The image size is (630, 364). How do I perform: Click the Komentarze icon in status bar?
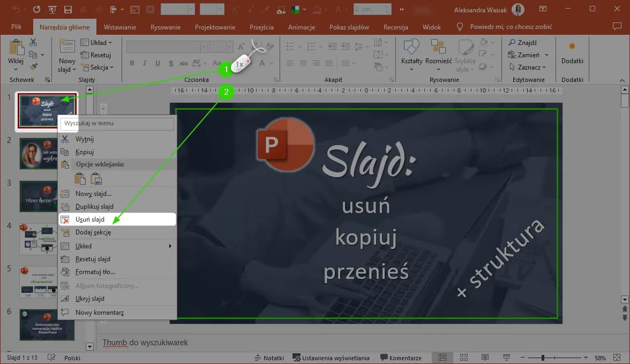tap(384, 358)
